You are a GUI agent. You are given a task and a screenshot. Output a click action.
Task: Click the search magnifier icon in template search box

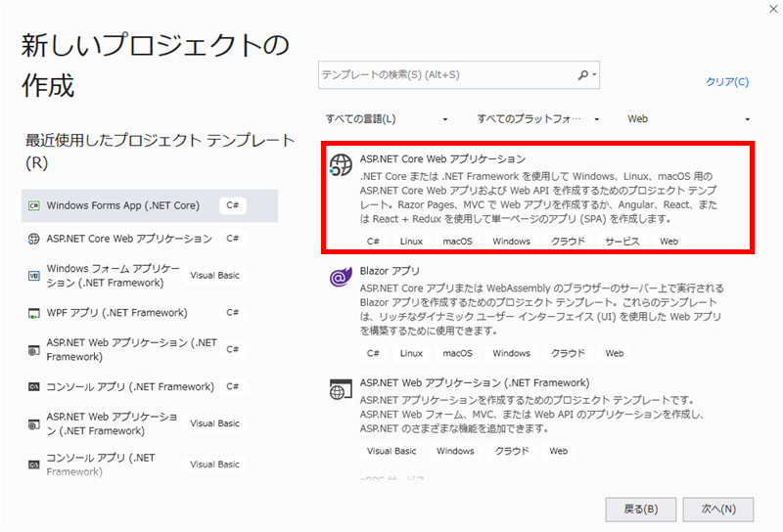(x=582, y=75)
